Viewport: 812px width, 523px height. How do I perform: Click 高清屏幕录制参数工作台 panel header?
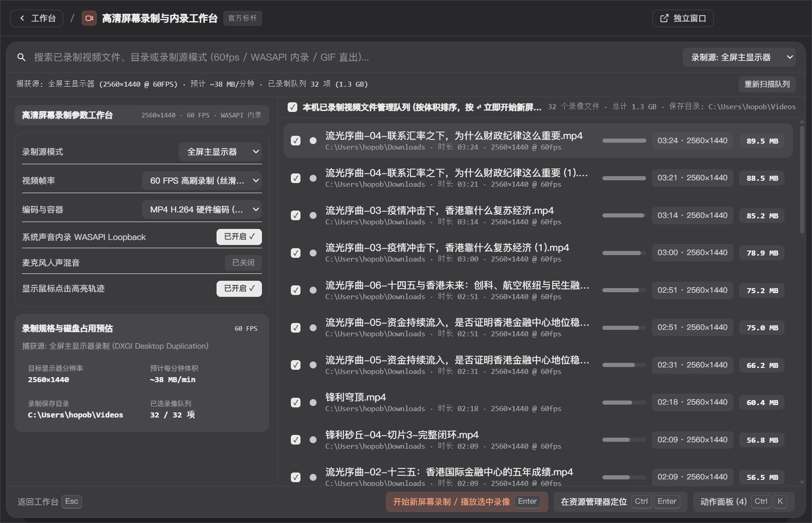coord(142,115)
